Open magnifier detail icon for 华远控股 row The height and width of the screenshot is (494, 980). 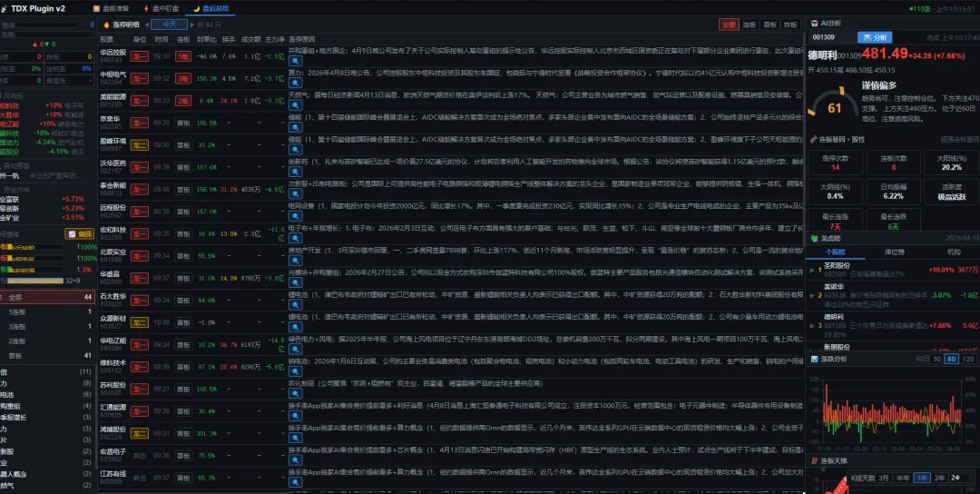(295, 61)
